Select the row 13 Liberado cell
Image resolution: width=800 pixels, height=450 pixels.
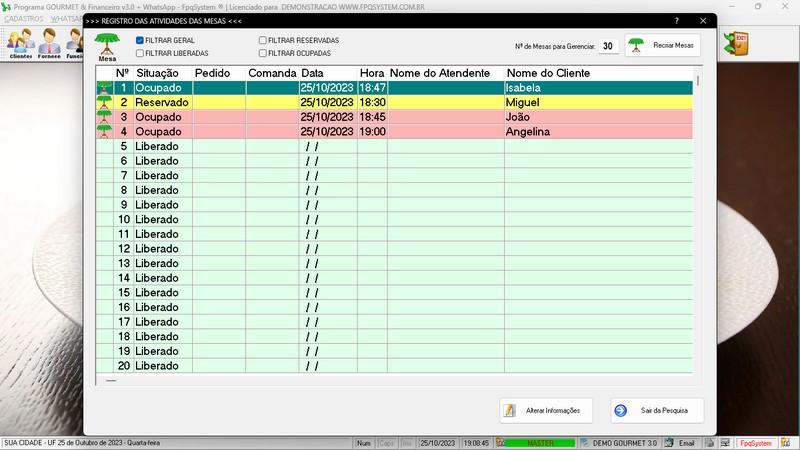pyautogui.click(x=163, y=263)
